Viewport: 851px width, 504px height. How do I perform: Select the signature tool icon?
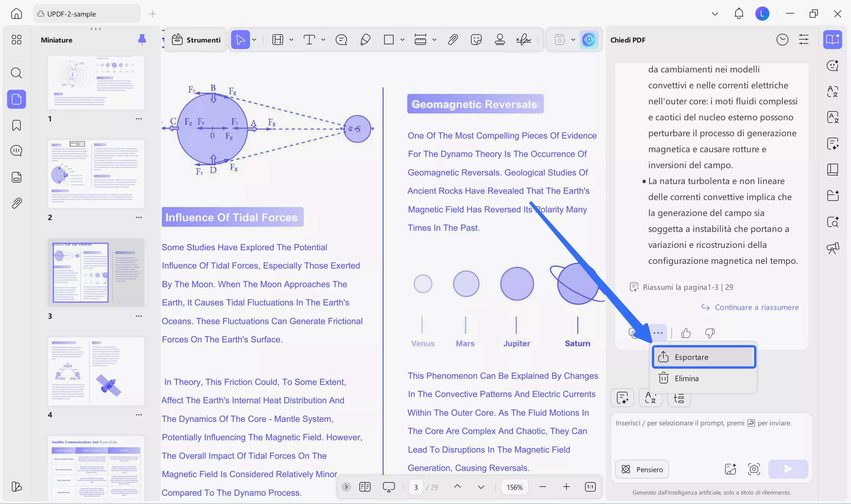[x=523, y=40]
